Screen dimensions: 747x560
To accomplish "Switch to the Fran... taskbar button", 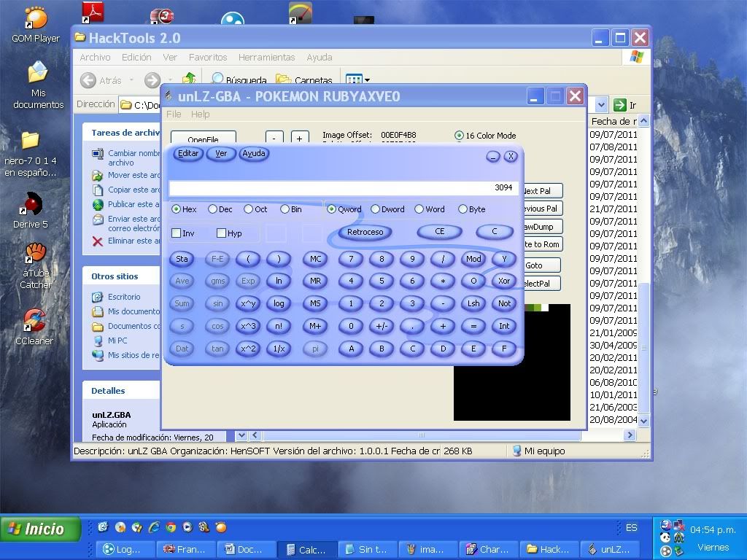I will click(x=186, y=549).
